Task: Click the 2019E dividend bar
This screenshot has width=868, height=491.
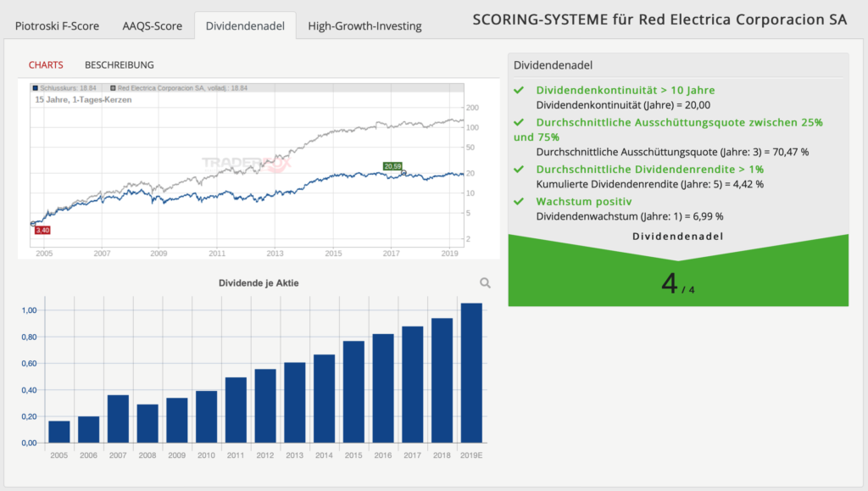Action: tap(471, 373)
